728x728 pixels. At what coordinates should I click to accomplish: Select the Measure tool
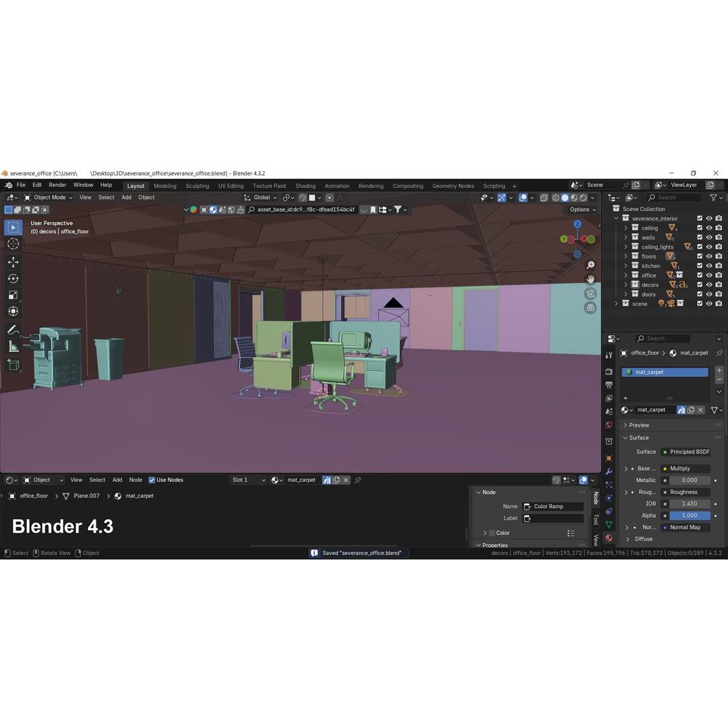[x=13, y=346]
